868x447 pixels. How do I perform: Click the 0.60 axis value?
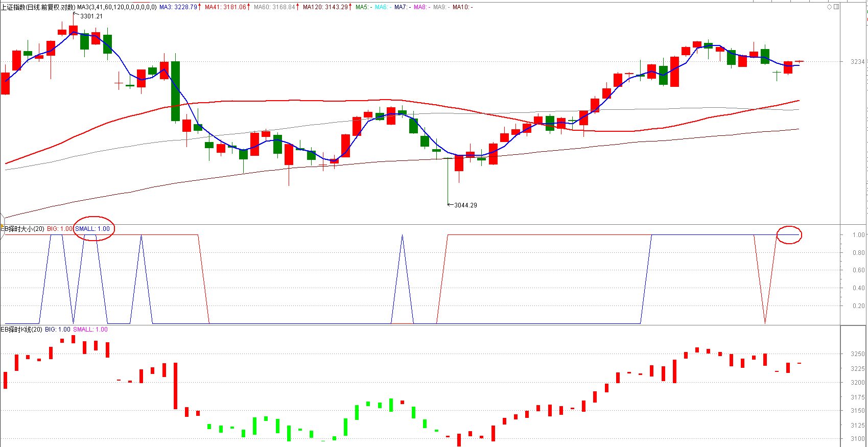click(x=858, y=270)
